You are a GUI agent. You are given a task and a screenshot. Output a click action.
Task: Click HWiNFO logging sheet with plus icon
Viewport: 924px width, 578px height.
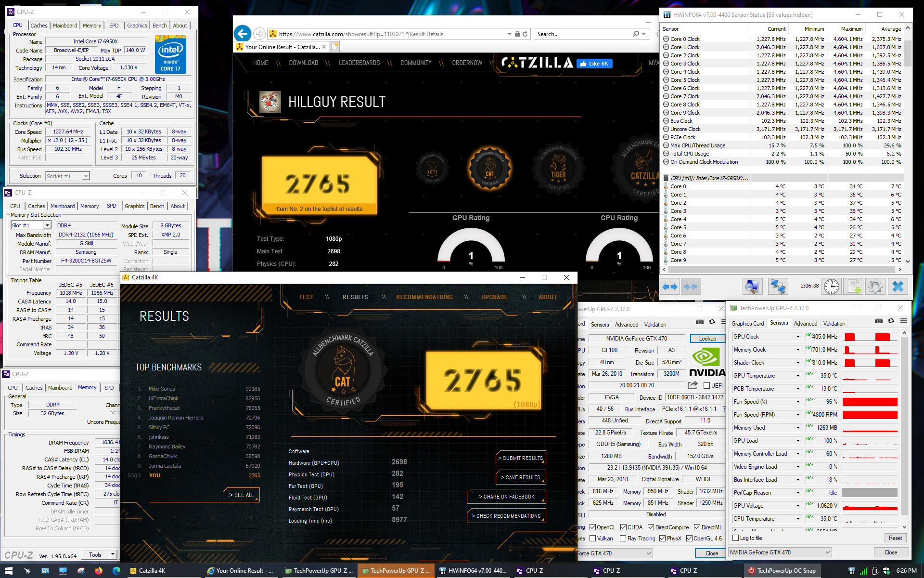854,287
